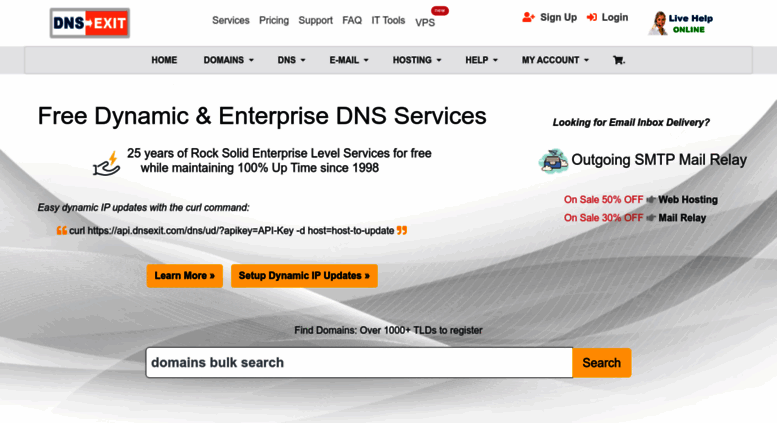The width and height of the screenshot is (777, 423).
Task: Expand the MY ACCOUNT dropdown menu
Action: pyautogui.click(x=555, y=60)
